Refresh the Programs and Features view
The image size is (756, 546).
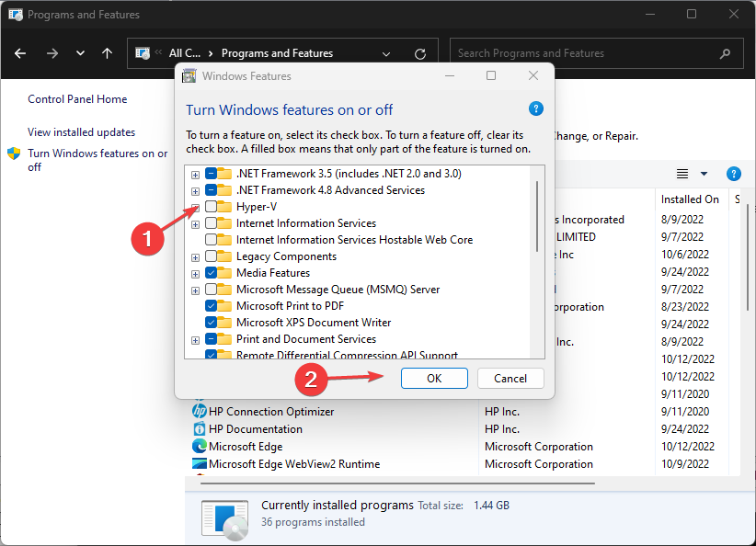click(420, 54)
